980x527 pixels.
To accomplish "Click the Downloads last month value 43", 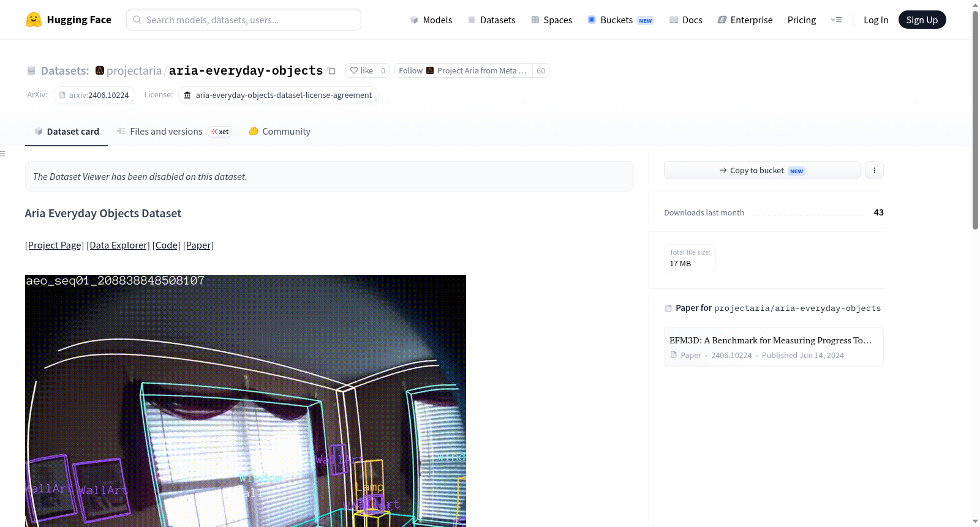I will pos(879,212).
